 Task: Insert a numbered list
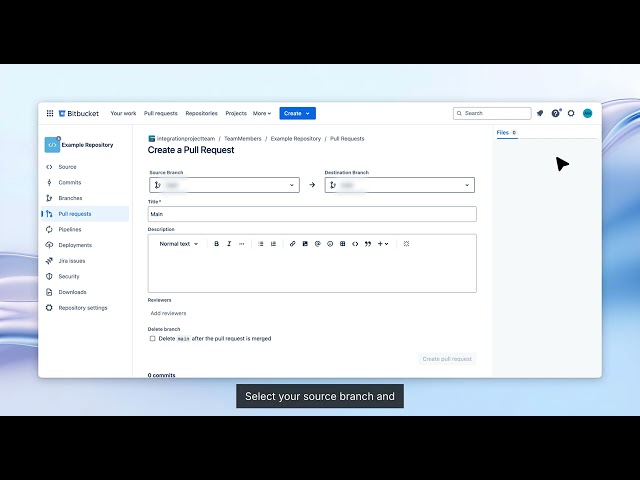point(273,244)
